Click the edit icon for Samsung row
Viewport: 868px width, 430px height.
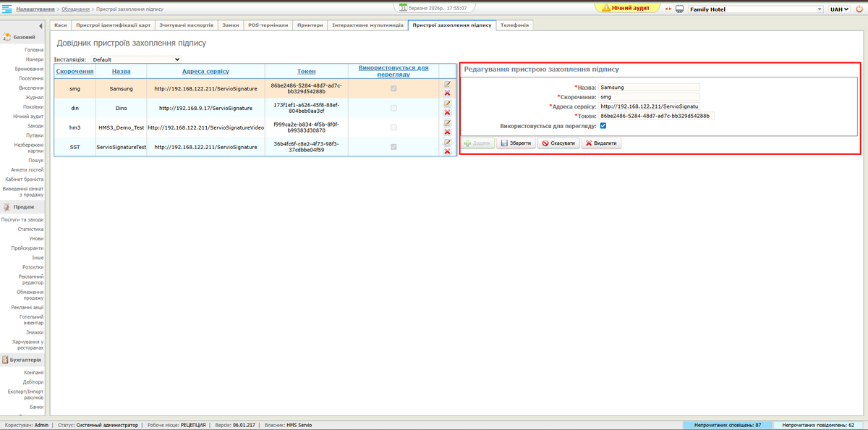tap(447, 84)
